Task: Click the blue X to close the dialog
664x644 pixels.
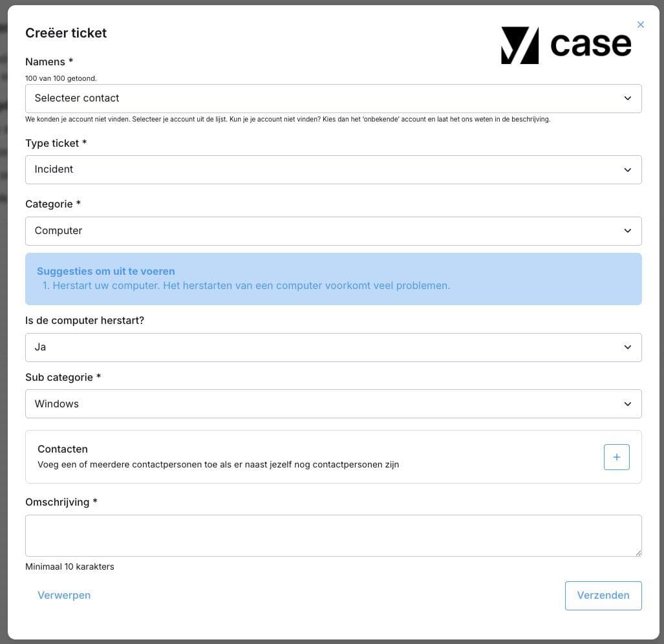Action: pos(641,25)
